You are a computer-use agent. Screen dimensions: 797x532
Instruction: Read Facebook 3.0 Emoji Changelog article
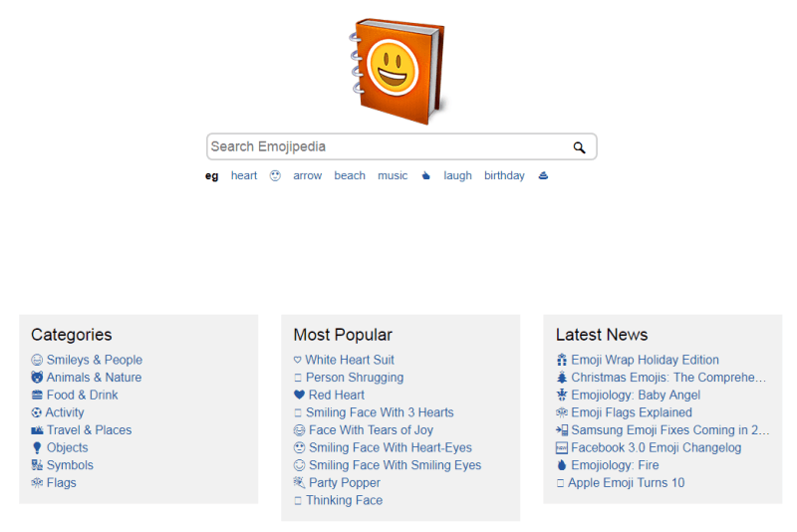coord(657,447)
